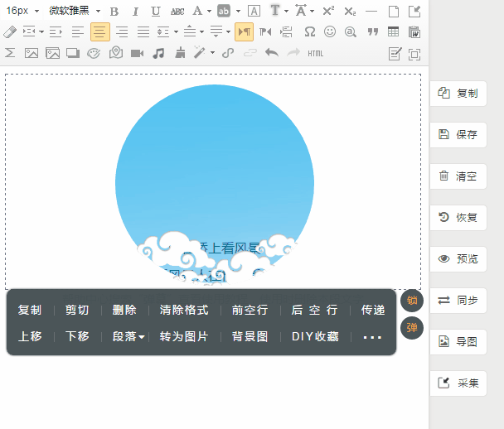504x429 pixels.
Task: Click the new blank document icon
Action: point(394,12)
